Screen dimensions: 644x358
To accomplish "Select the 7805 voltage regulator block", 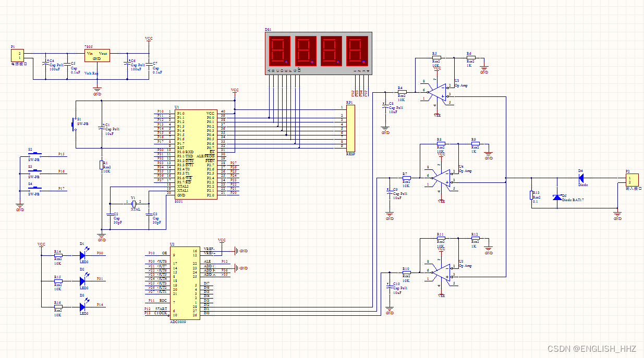I will 97,56.
